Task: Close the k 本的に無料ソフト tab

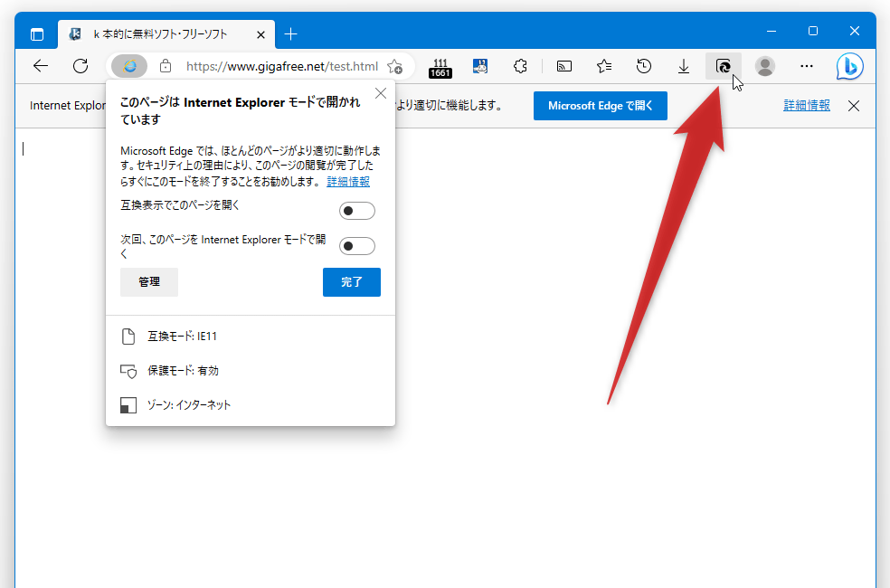Action: coord(260,34)
